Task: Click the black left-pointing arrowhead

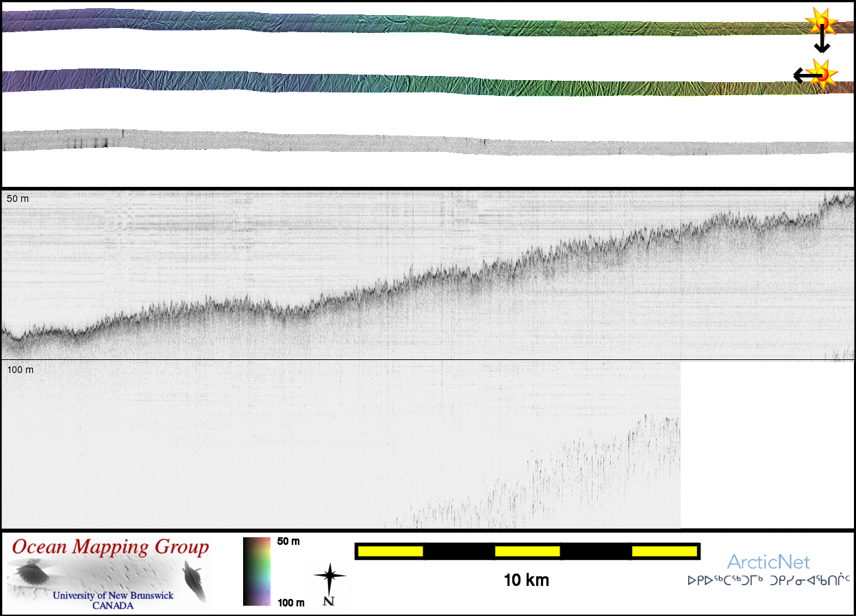Action: pos(798,75)
